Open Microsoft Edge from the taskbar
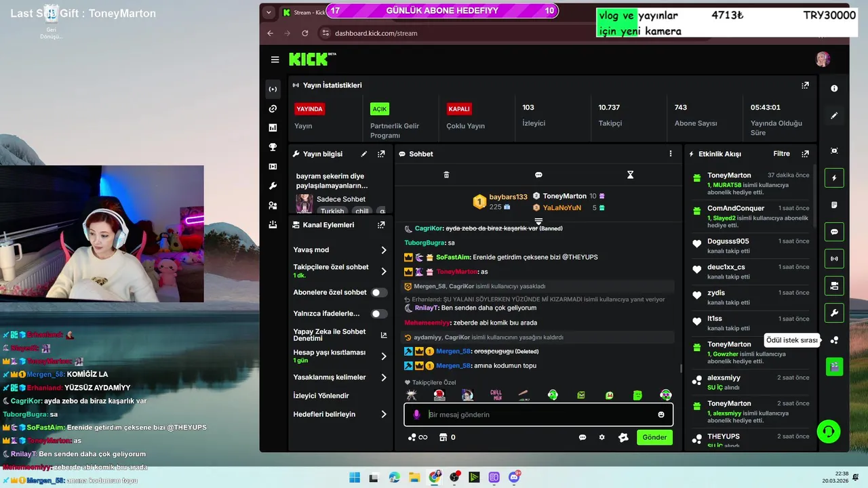Screen dimensions: 868x488 [x=395, y=477]
